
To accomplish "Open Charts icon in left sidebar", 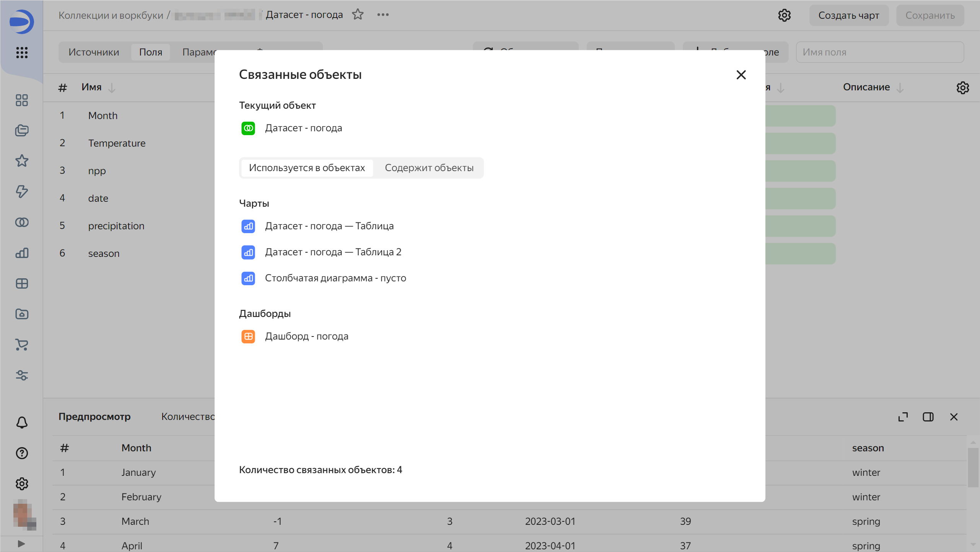I will (22, 253).
